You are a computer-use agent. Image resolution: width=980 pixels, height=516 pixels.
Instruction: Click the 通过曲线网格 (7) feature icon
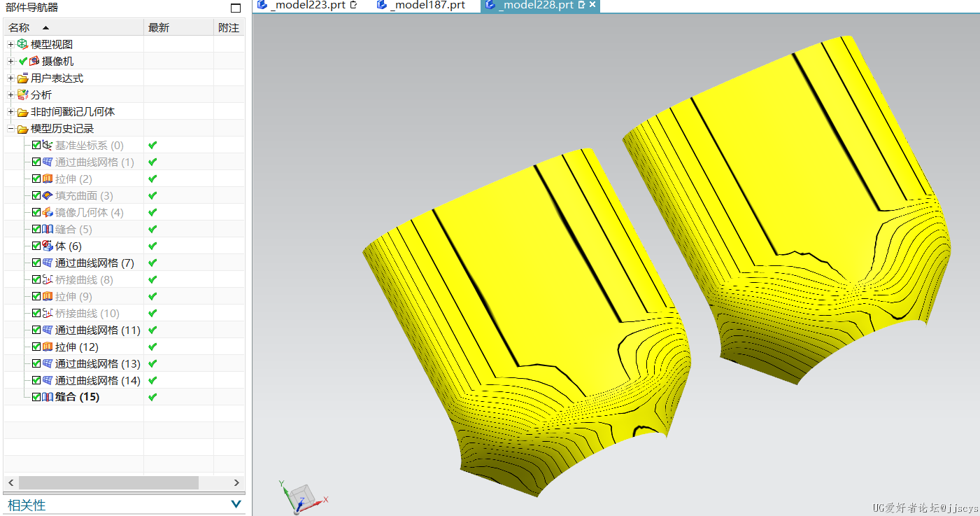47,263
